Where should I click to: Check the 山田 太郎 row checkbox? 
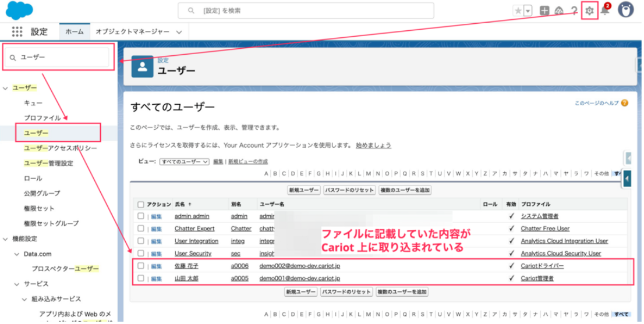click(141, 278)
